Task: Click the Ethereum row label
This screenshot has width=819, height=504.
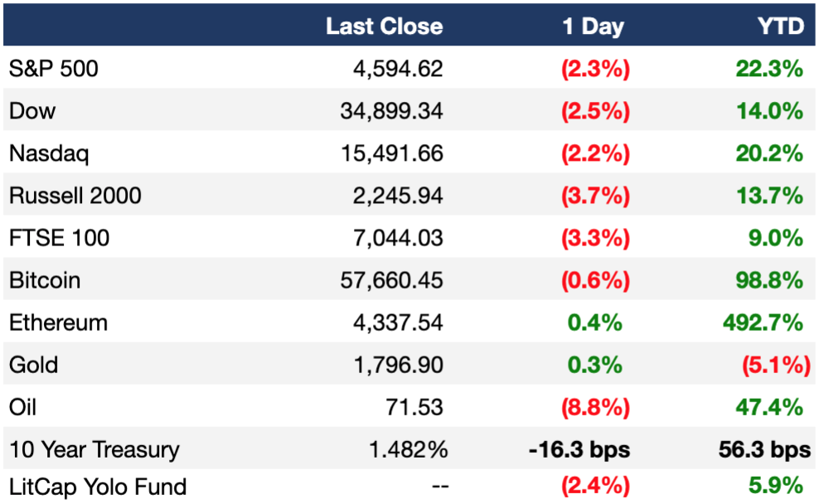Action: click(x=59, y=322)
